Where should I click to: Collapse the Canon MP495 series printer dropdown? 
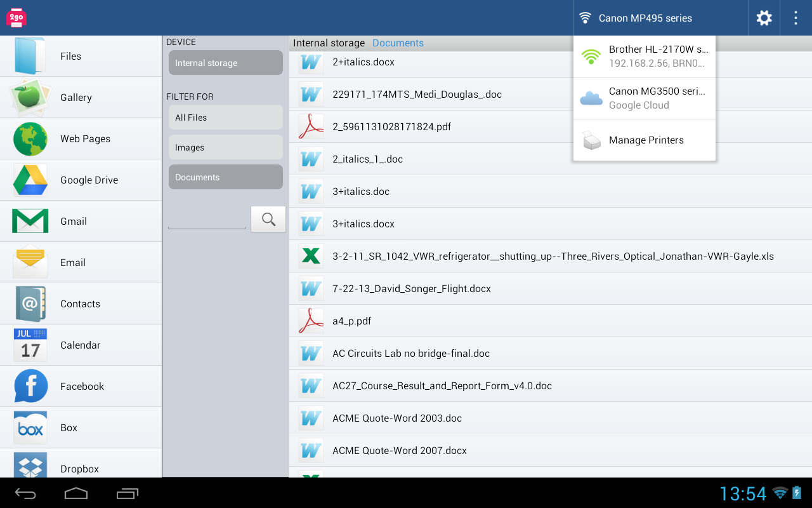coord(660,18)
